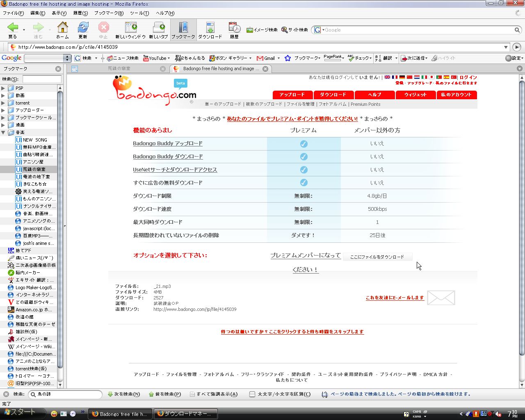Click the image search toolbar icon
This screenshot has width=525, height=420.
tap(262, 30)
